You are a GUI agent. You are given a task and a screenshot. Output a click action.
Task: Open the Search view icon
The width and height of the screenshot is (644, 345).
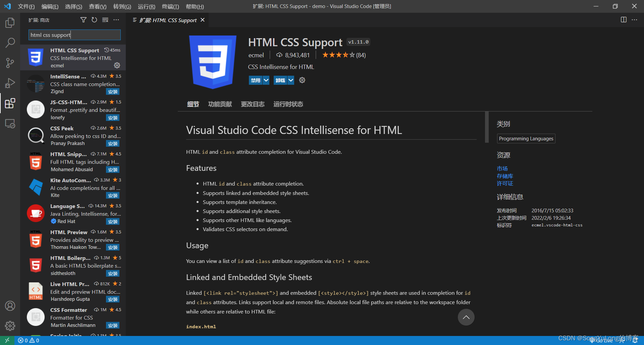coord(10,43)
